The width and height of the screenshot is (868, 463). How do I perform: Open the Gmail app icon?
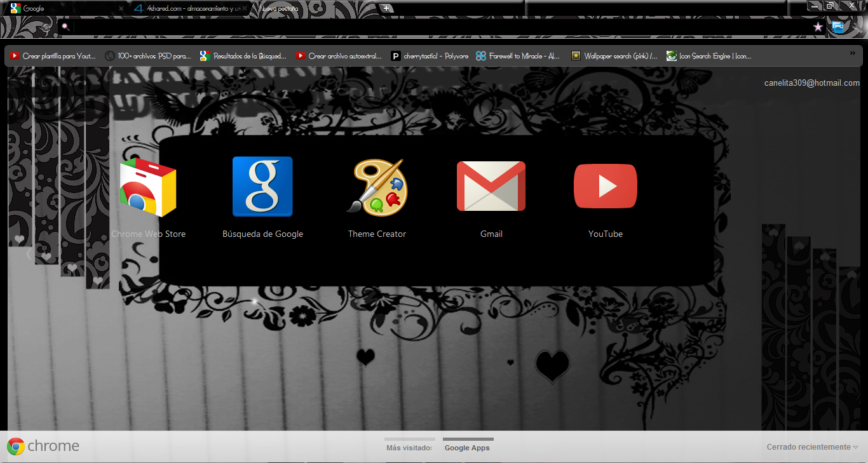491,186
